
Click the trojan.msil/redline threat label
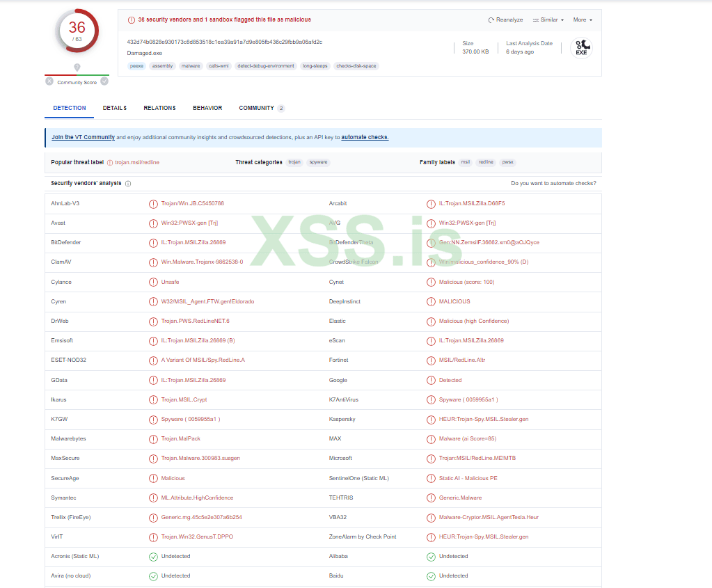pyautogui.click(x=137, y=163)
